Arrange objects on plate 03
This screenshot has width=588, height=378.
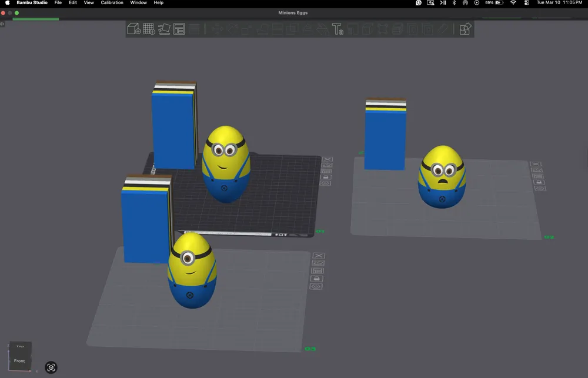pyautogui.click(x=318, y=271)
